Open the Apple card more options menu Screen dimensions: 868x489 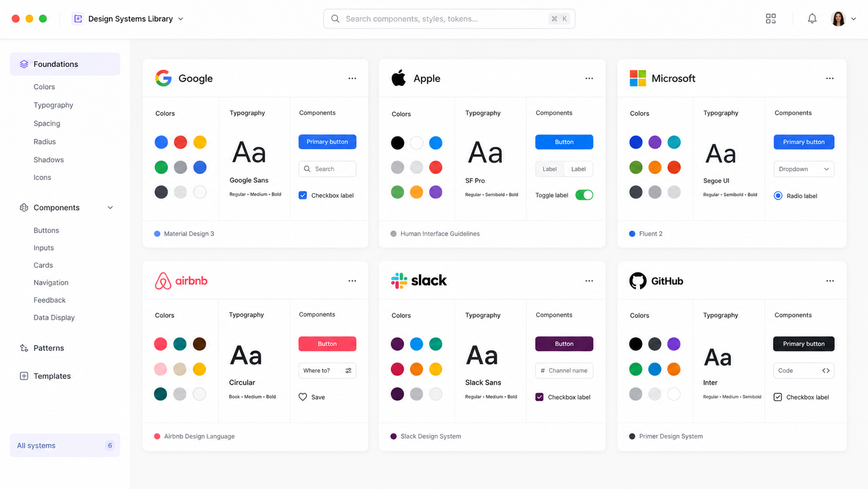coord(589,78)
